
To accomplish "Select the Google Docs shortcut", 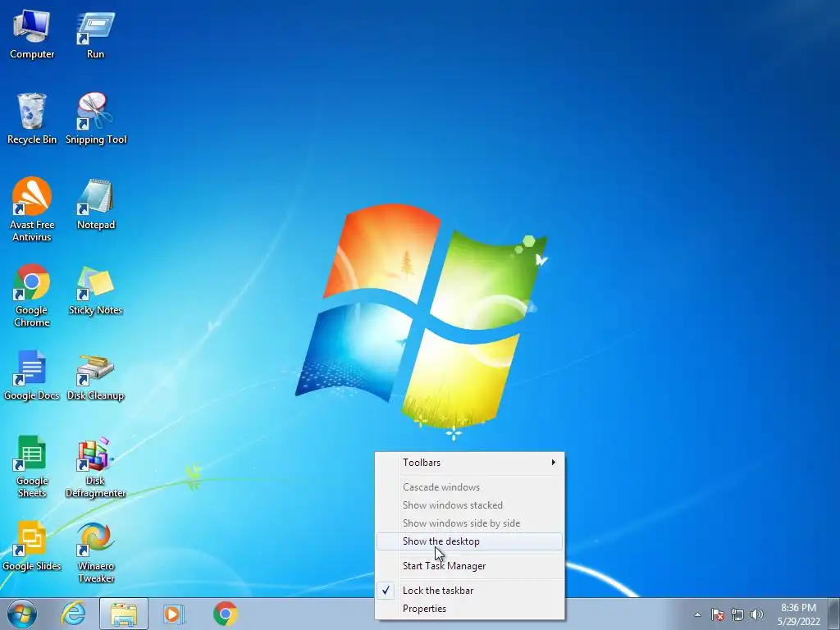I will pos(32,375).
